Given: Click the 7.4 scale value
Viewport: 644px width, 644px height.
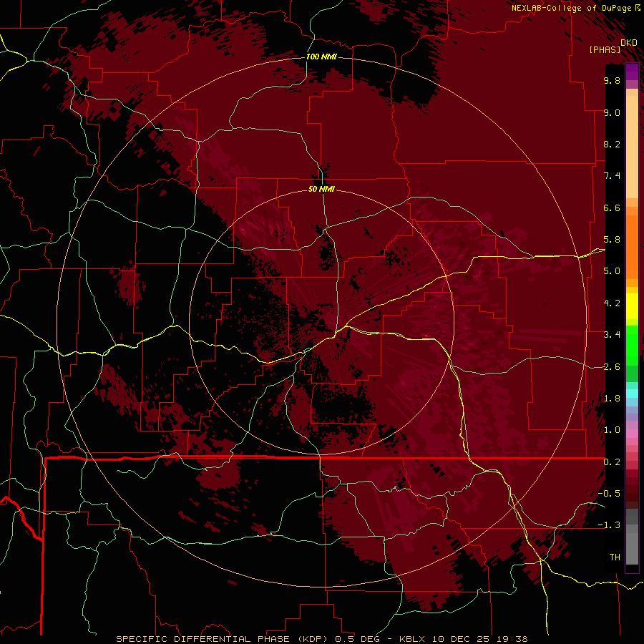Looking at the screenshot, I should [612, 176].
